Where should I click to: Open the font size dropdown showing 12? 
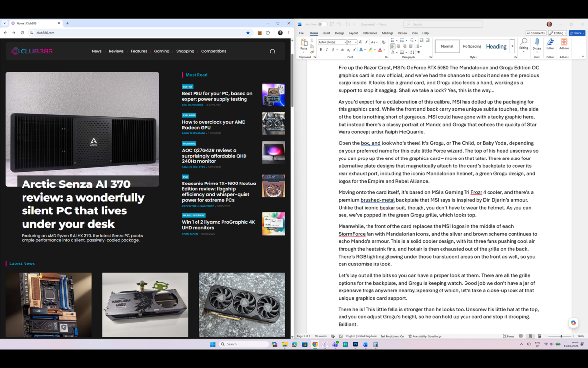pyautogui.click(x=355, y=42)
